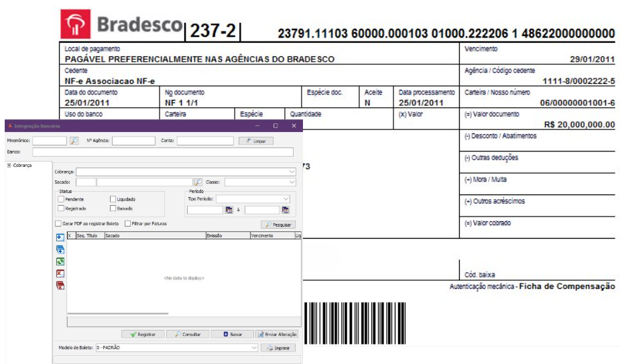
Task: Check the Registrado status checkbox
Action: click(x=61, y=208)
